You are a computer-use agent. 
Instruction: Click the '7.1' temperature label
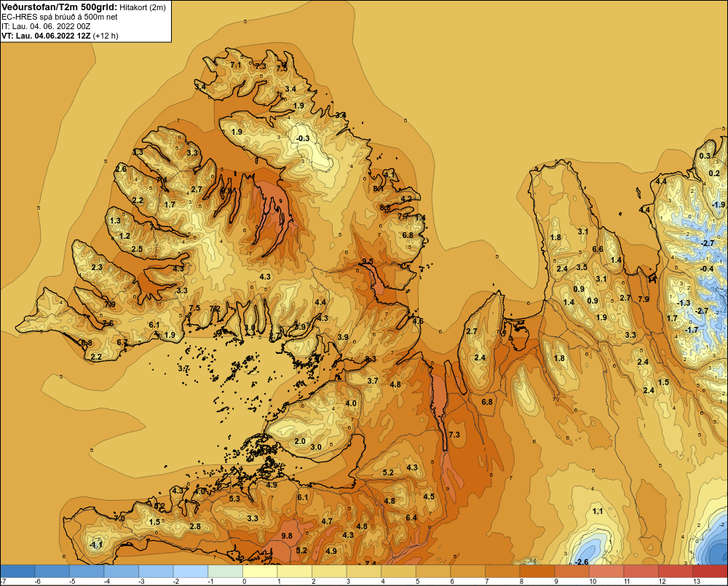(236, 65)
